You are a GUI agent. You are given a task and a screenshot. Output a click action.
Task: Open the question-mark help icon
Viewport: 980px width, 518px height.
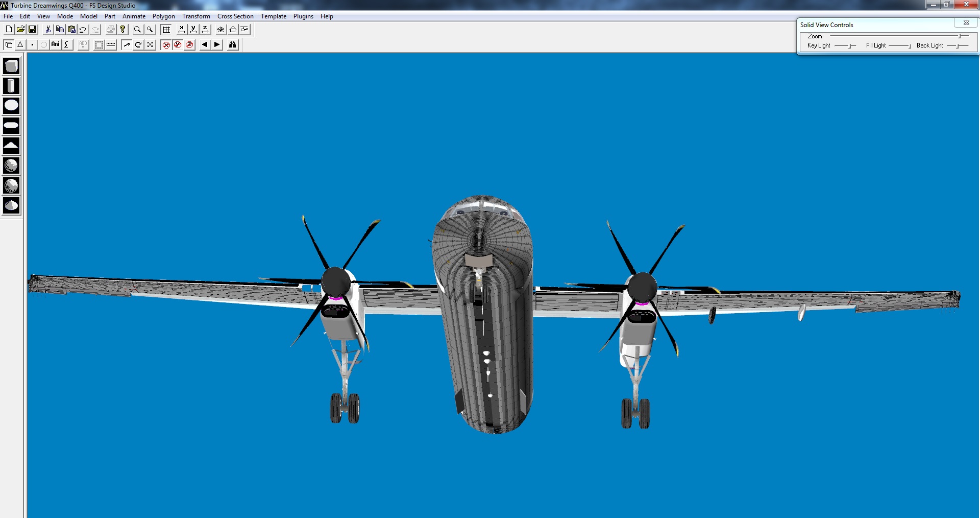point(122,30)
